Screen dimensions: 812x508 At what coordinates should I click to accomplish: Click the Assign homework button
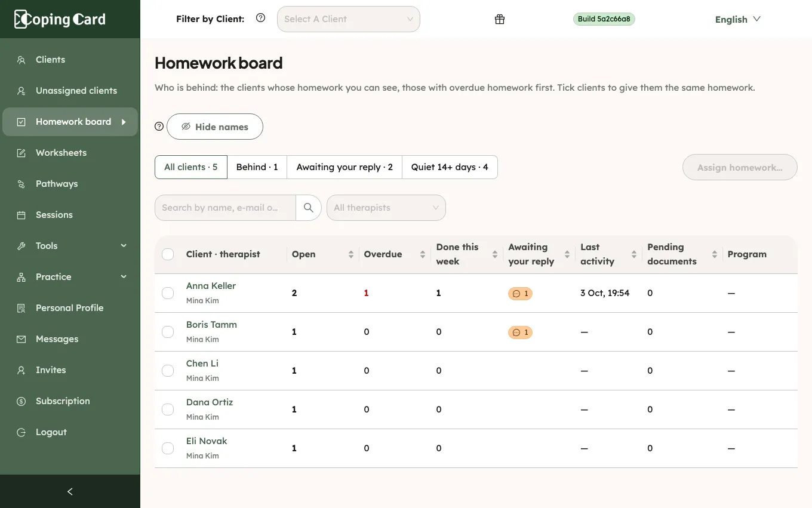740,167
